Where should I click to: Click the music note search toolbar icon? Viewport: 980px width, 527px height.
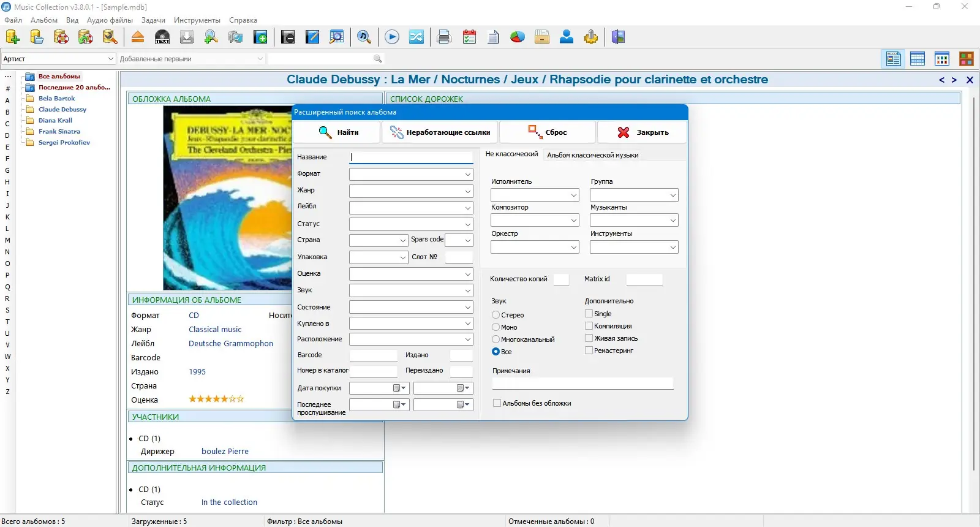tap(364, 37)
